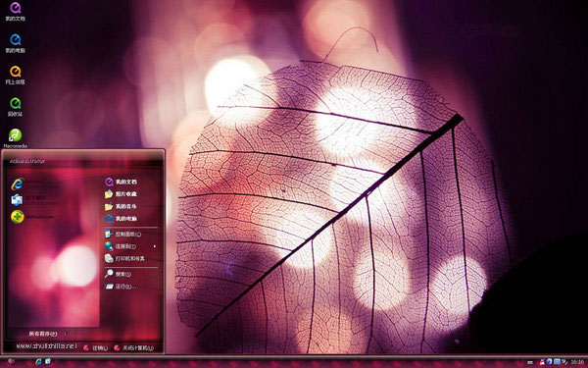588x368 pixels.
Task: Click the 关闭计算机(U) shut down button
Action: pos(134,348)
